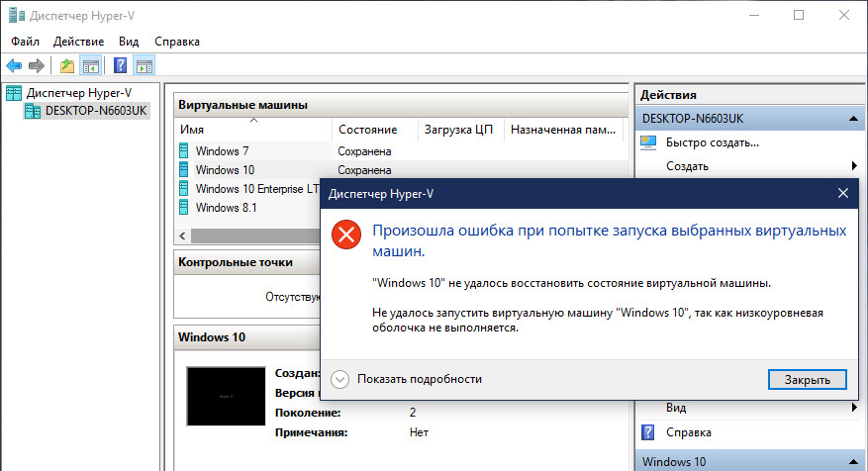The width and height of the screenshot is (868, 471).
Task: Close the error dialog with X
Action: [x=842, y=193]
